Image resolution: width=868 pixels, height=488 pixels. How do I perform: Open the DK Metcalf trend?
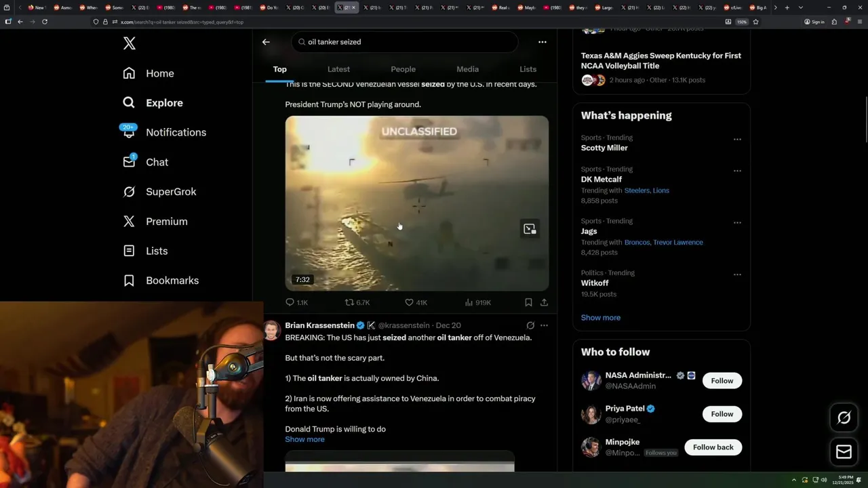601,180
